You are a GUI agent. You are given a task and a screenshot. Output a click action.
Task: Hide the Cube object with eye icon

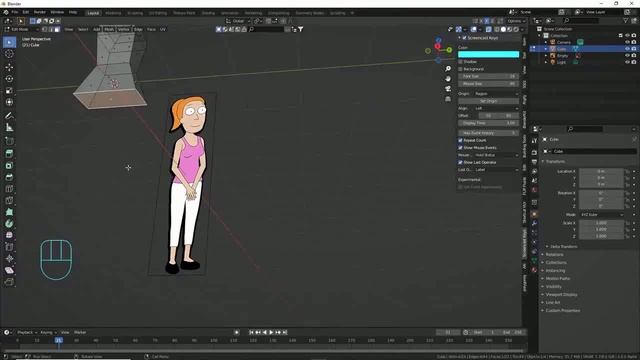[x=627, y=49]
